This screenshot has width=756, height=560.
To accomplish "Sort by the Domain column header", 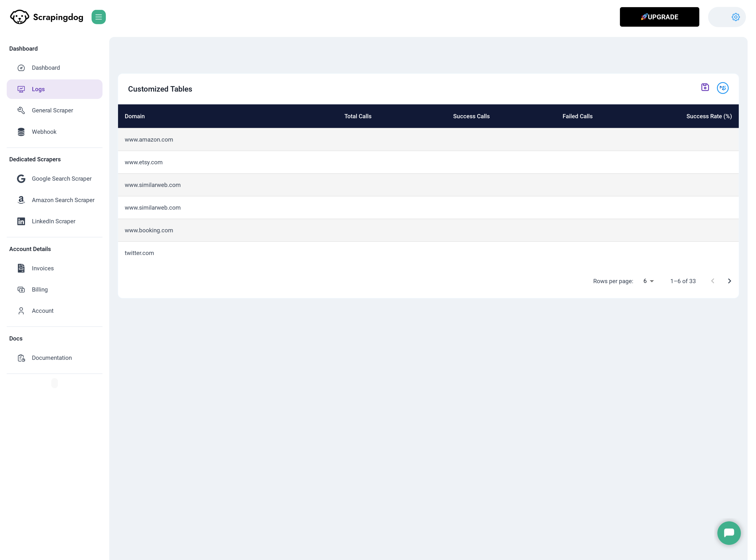I will (134, 116).
